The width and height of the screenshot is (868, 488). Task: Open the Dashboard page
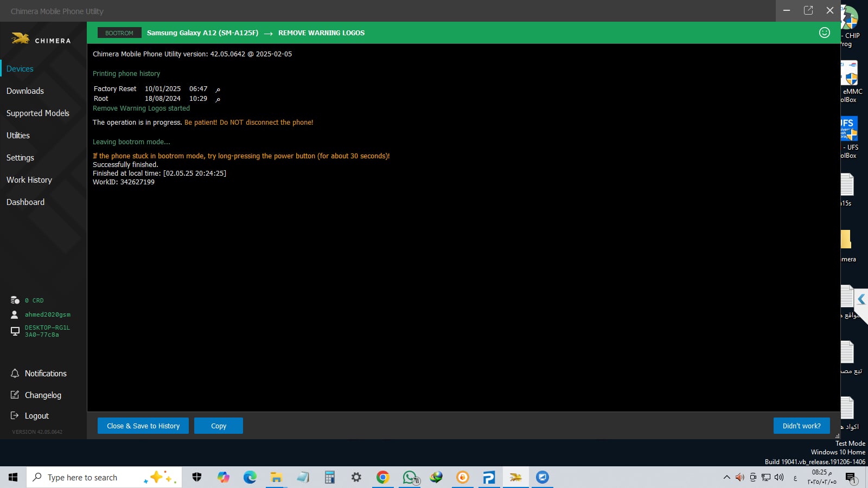pos(25,202)
